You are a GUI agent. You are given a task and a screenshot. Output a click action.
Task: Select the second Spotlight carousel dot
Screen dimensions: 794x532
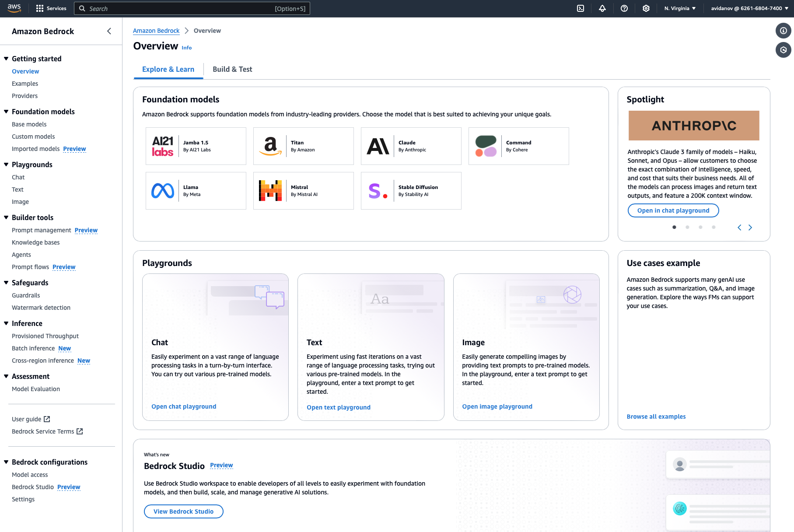(x=687, y=227)
